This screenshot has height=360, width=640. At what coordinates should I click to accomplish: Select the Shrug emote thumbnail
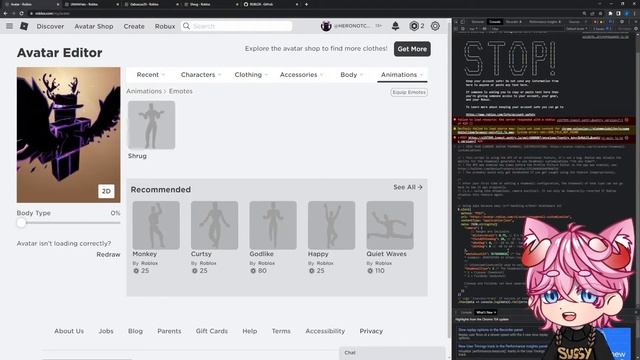[x=151, y=125]
